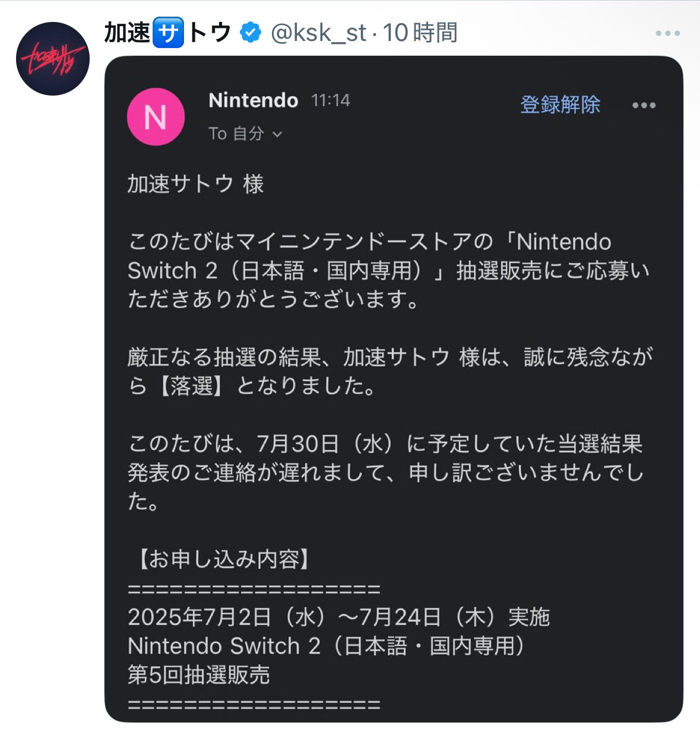
Task: Click the 登録解除 unsubscribe link
Action: (x=560, y=104)
